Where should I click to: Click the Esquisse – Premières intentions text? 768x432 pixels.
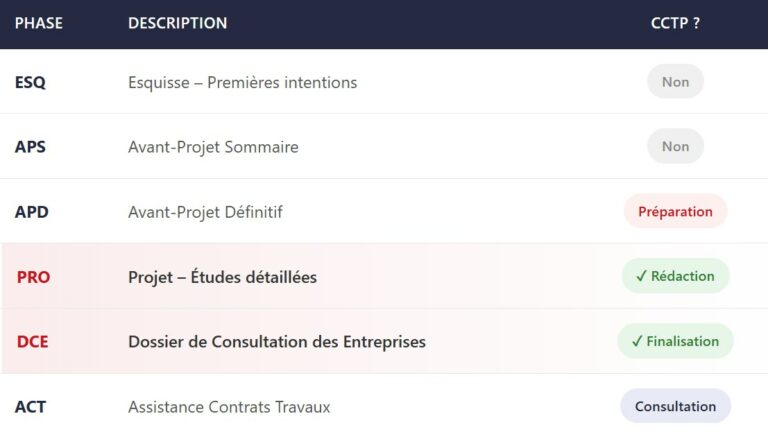(242, 82)
